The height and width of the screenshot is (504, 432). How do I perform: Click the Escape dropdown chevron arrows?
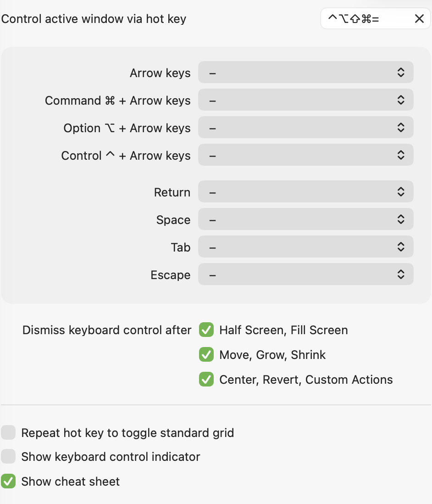(x=400, y=274)
